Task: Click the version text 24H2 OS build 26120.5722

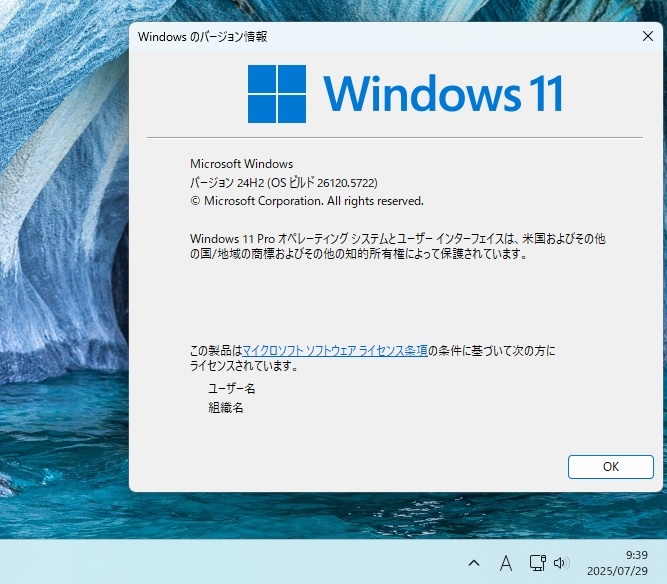Action: point(284,182)
